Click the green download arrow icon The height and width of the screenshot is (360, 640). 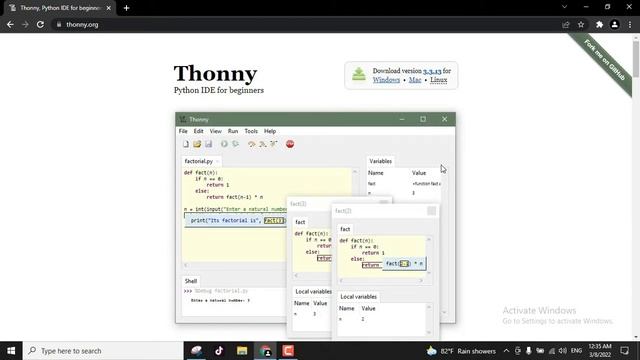pos(359,74)
